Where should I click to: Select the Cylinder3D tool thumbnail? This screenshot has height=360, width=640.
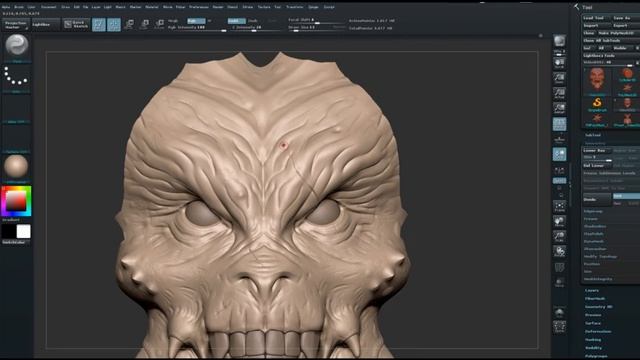click(627, 75)
